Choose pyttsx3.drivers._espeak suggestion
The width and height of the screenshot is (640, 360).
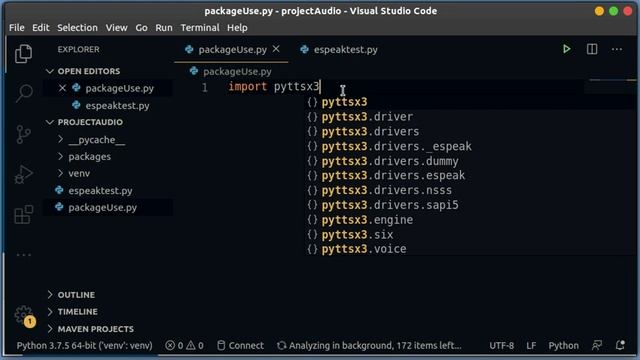471,146
